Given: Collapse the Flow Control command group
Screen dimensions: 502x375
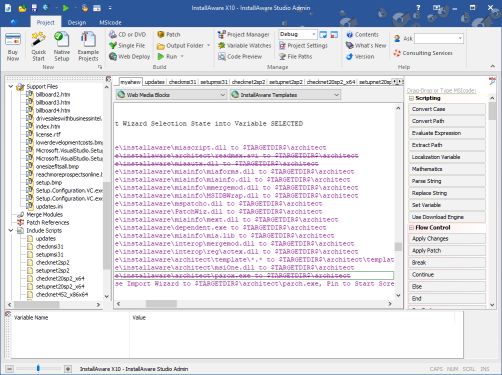Looking at the screenshot, I should [x=411, y=228].
